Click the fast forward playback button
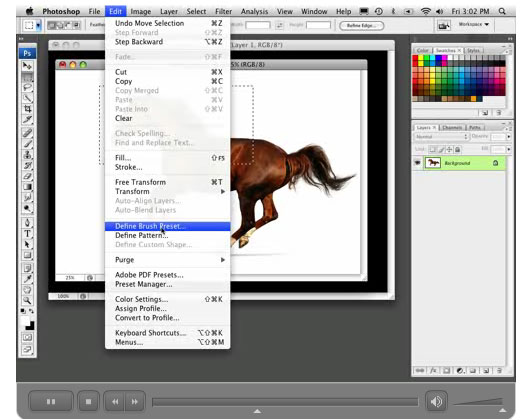524x420 pixels. click(x=135, y=401)
